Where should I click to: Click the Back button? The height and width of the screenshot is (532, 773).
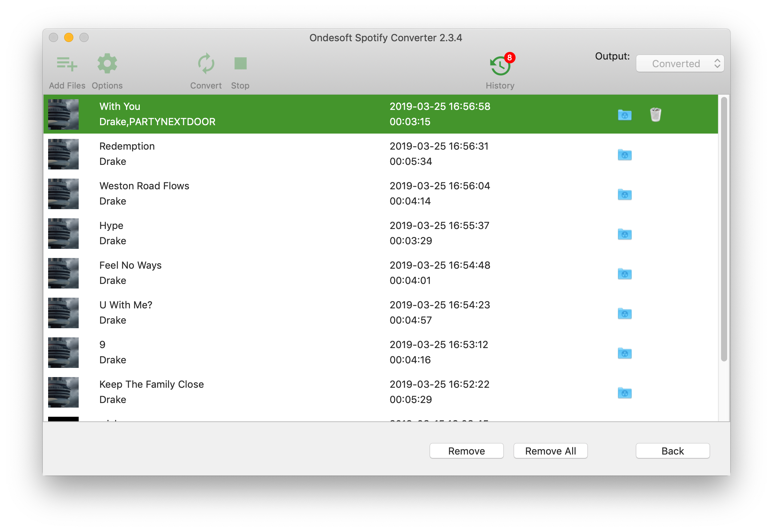(671, 451)
